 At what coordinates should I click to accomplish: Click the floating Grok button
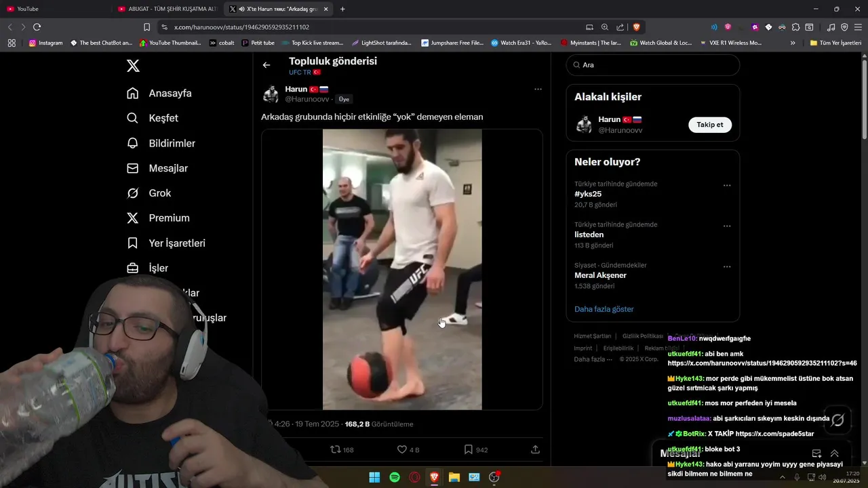(837, 420)
